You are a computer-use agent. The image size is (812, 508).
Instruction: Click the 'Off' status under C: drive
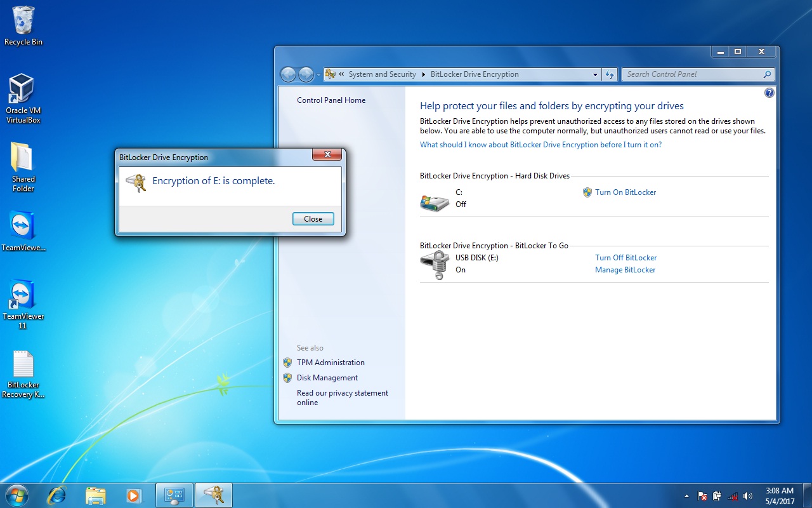click(461, 204)
